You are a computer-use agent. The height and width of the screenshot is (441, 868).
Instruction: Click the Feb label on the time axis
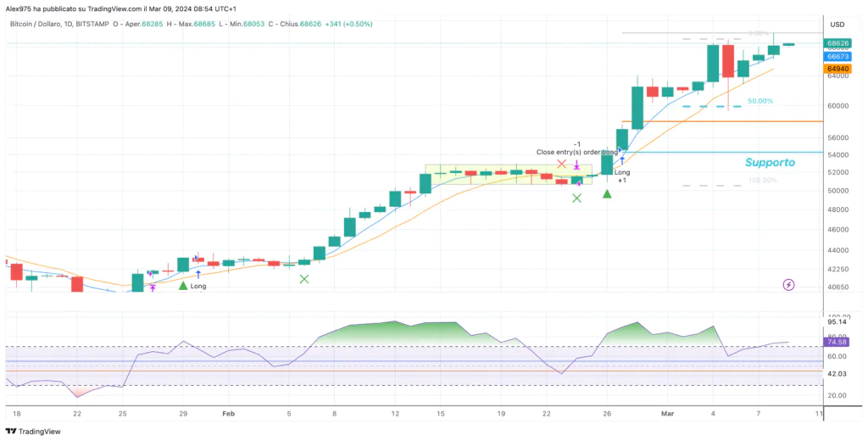click(228, 414)
